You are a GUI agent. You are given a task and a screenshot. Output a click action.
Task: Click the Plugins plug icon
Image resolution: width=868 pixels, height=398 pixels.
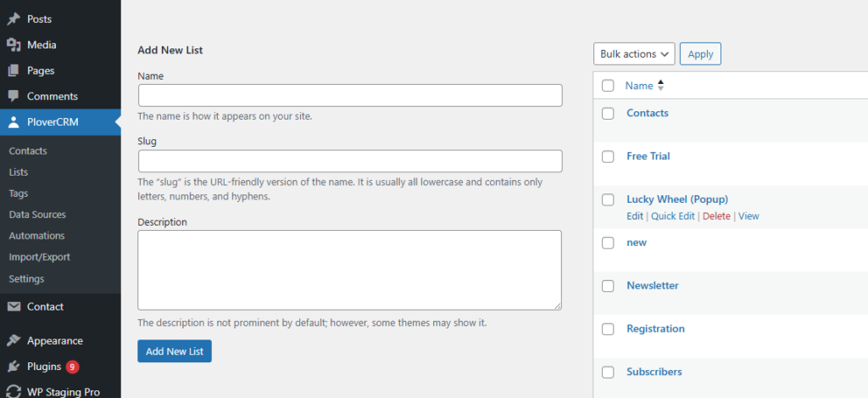[x=14, y=367]
